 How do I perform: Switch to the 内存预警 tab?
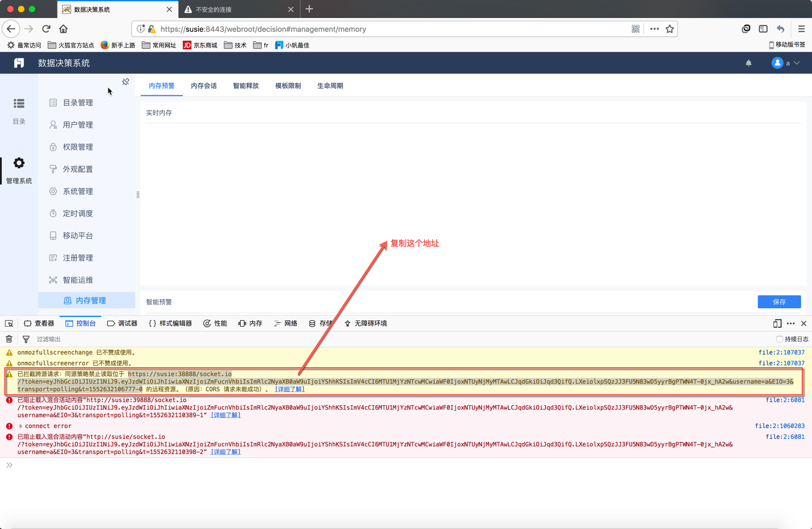pos(162,85)
